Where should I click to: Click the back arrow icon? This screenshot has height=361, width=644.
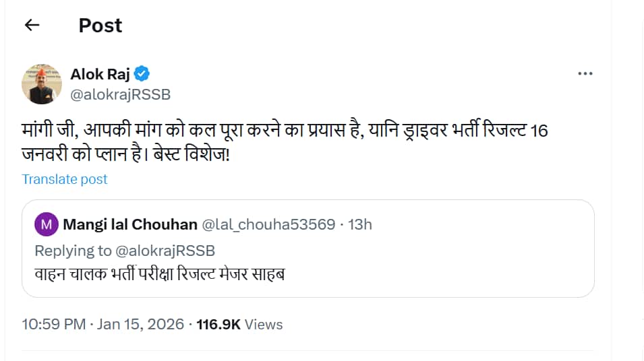click(x=32, y=25)
